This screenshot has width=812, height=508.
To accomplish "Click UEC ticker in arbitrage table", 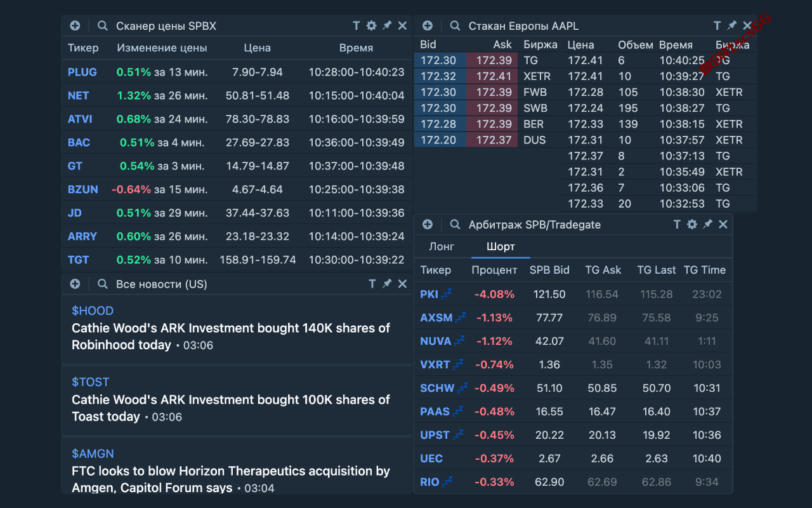I will [431, 458].
